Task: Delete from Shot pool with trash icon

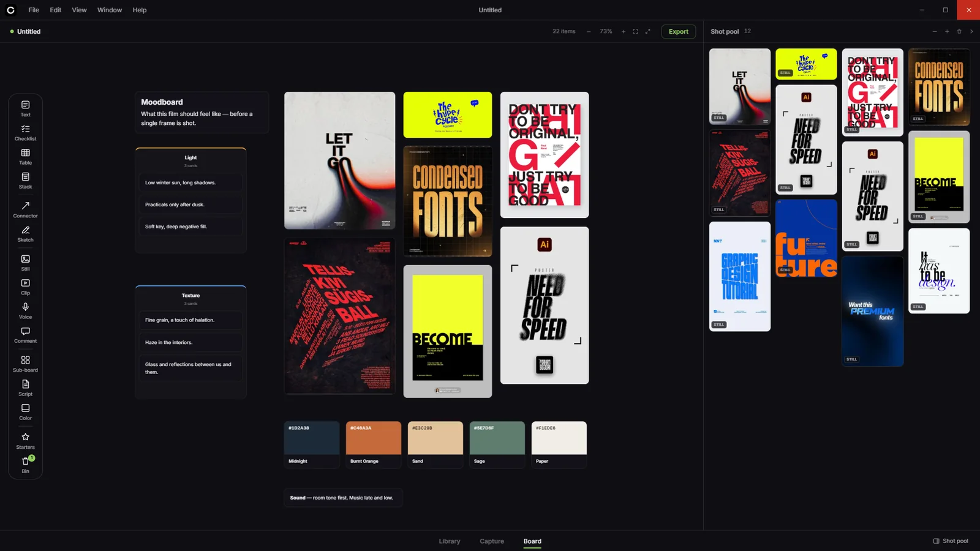Action: tap(959, 31)
